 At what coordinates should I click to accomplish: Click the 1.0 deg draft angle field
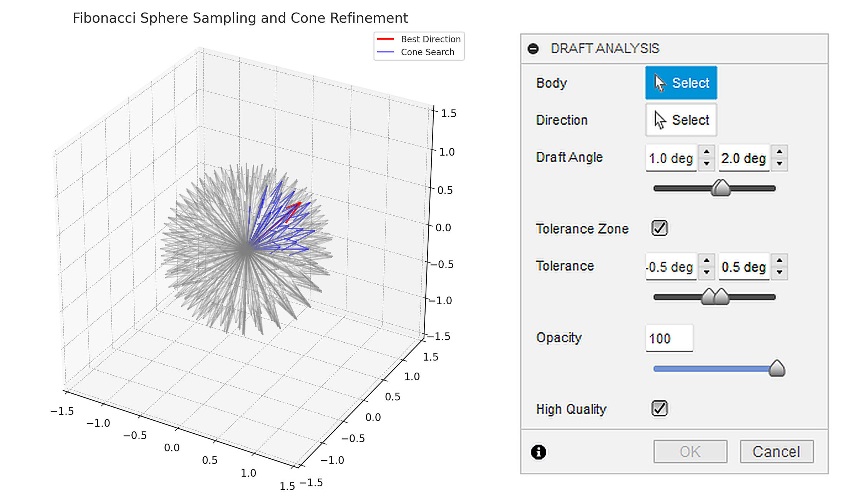671,158
